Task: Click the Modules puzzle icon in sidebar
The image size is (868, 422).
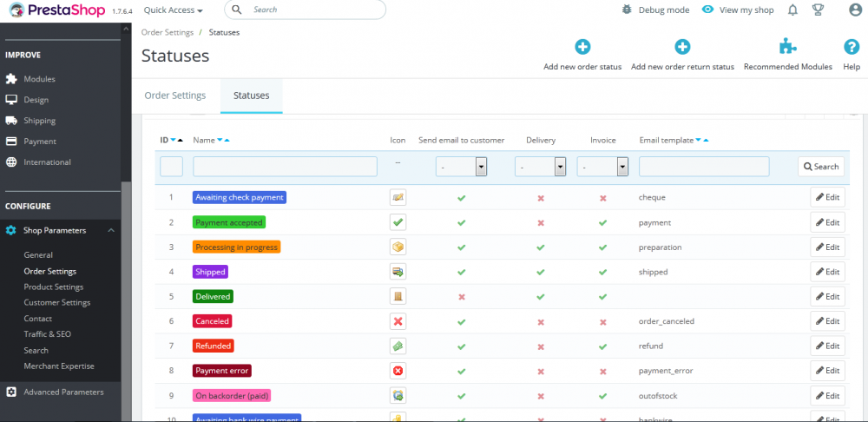Action: pos(11,79)
